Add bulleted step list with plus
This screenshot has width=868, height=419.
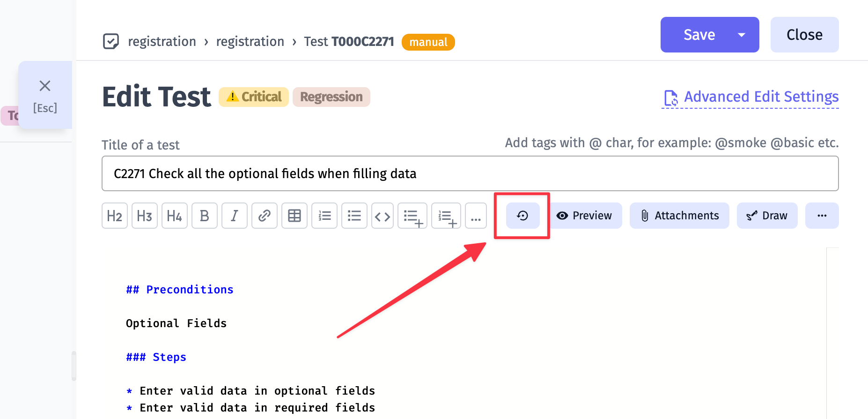pyautogui.click(x=412, y=216)
